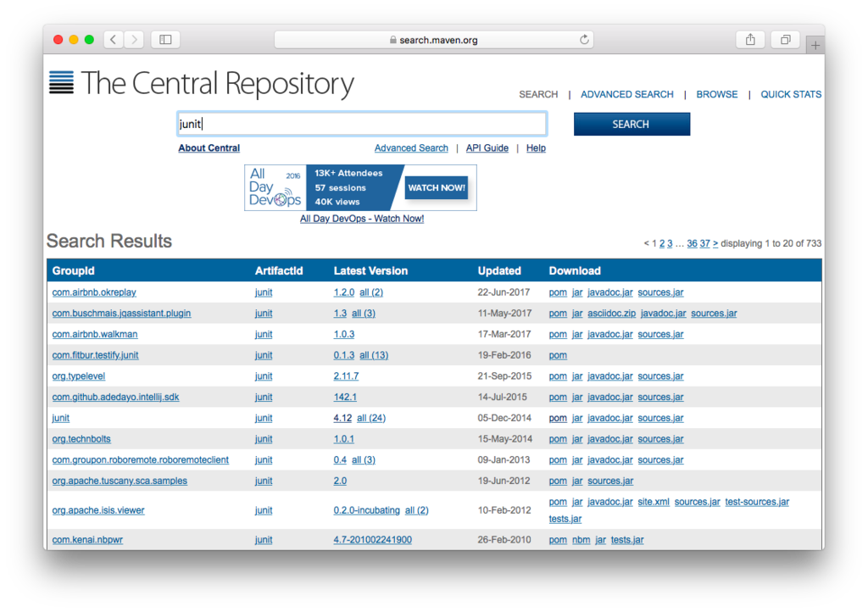The height and width of the screenshot is (612, 868).
Task: Reload the page with the refresh icon
Action: pos(584,39)
